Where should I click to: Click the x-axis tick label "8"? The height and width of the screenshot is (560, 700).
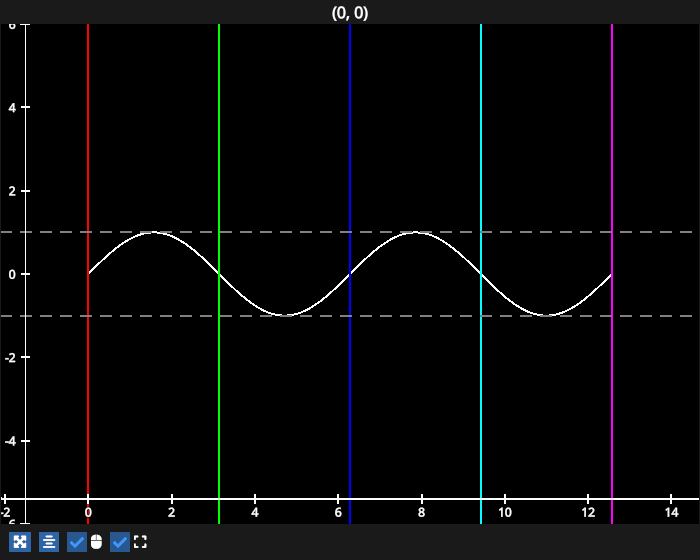pyautogui.click(x=421, y=512)
